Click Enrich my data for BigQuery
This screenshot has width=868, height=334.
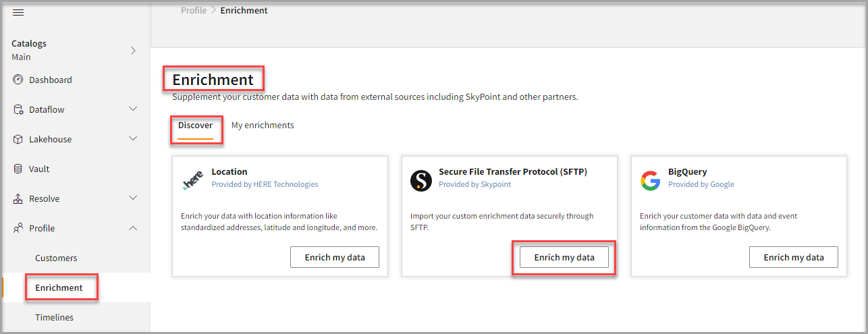pos(794,257)
